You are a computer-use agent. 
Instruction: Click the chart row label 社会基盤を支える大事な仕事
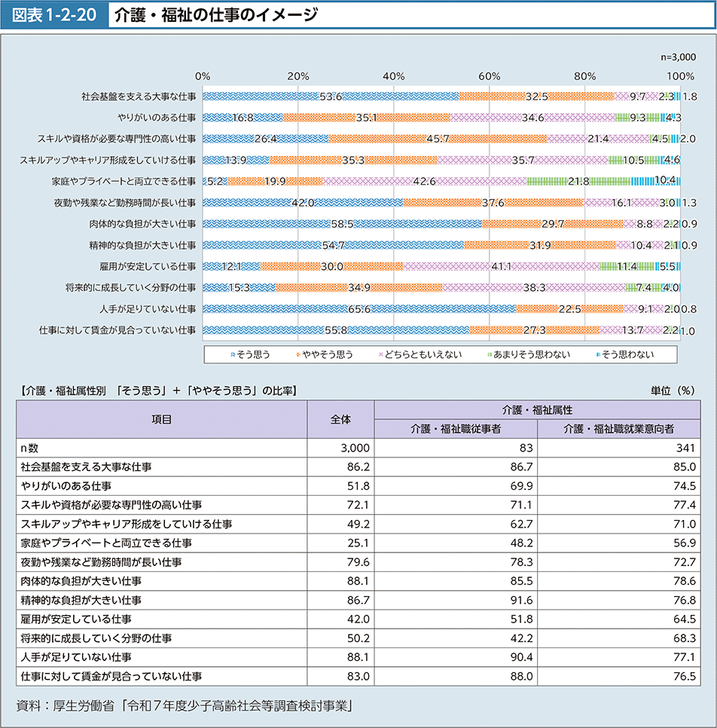139,96
